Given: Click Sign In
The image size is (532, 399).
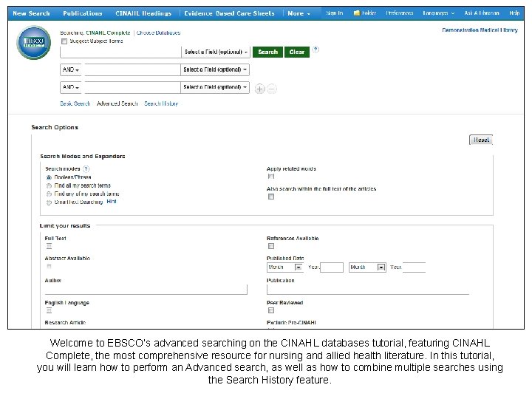Looking at the screenshot, I should pyautogui.click(x=335, y=13).
